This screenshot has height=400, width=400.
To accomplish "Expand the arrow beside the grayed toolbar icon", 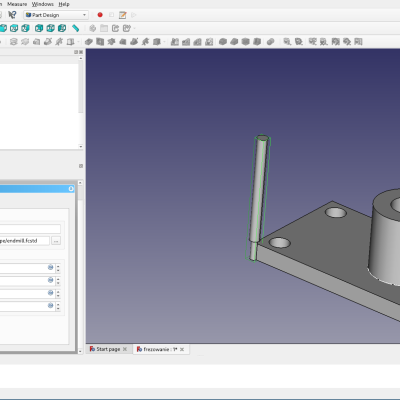I will point(134,29).
